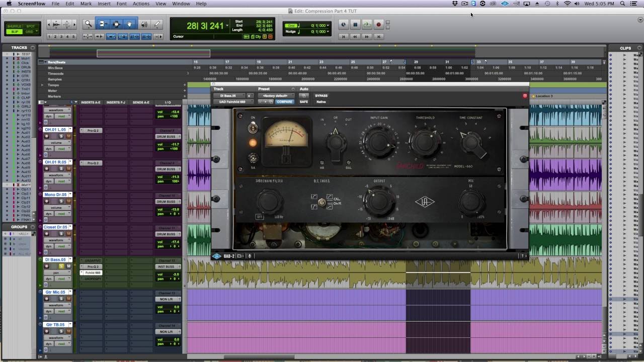This screenshot has height=362, width=644.
Task: Open UAD Fairchild 660 insert selector
Action: 233,102
